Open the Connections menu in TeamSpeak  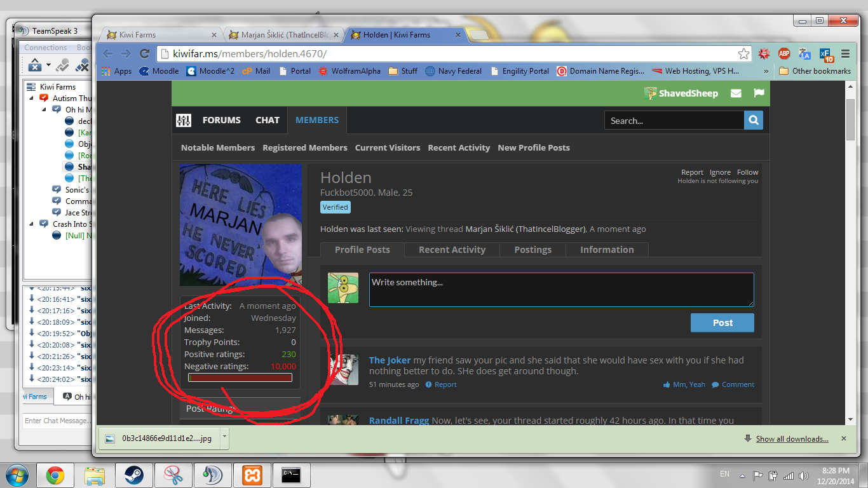[x=46, y=48]
